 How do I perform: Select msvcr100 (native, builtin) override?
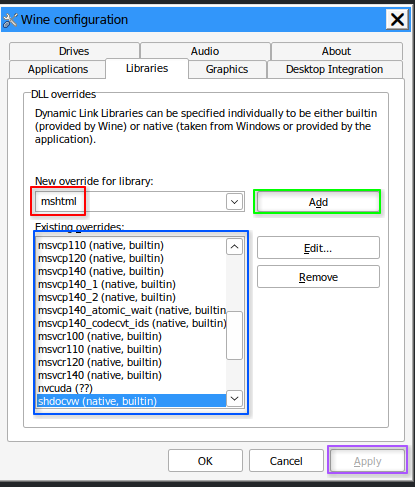[x=131, y=336]
